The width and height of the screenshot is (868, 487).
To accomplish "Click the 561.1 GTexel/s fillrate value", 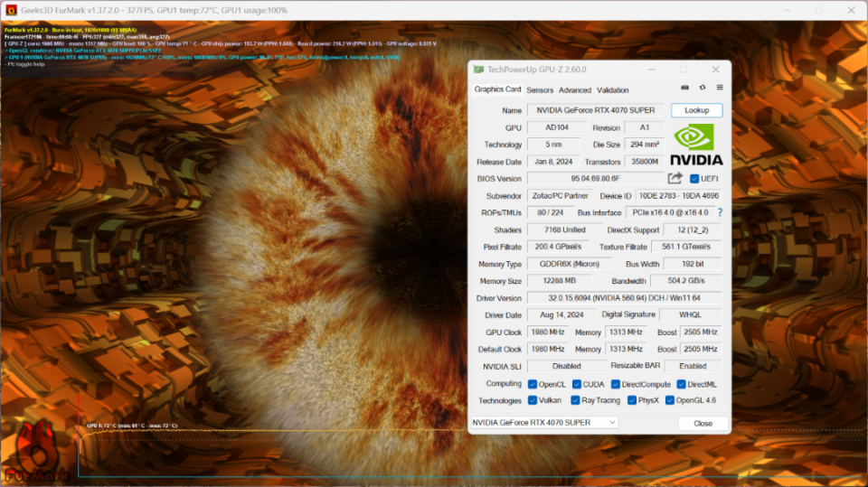I will click(686, 247).
